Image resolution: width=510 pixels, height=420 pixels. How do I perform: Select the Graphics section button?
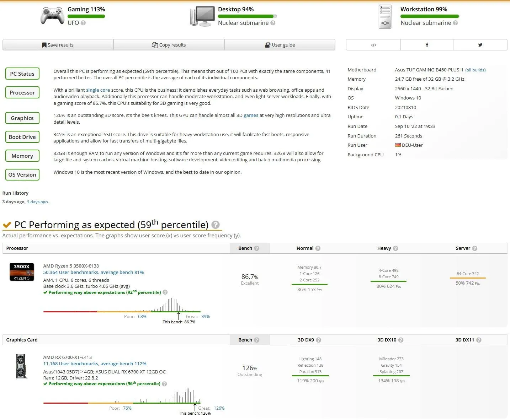click(22, 118)
